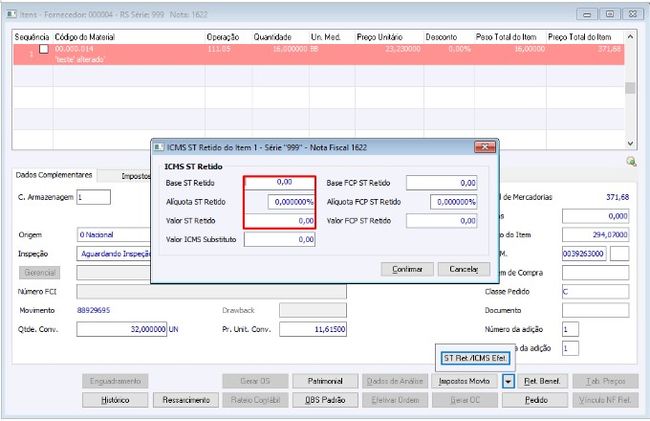Image resolution: width=650 pixels, height=421 pixels.
Task: Click the NCM field 0039263000
Action: [584, 254]
